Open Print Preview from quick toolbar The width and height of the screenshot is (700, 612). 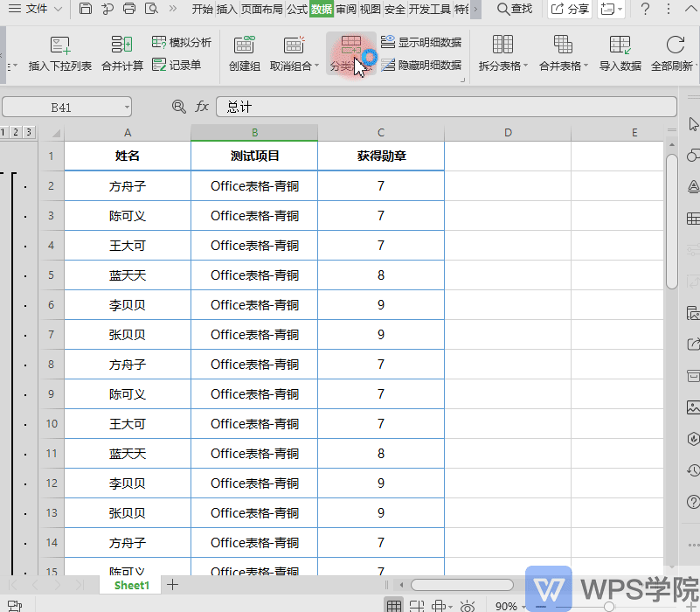(152, 9)
